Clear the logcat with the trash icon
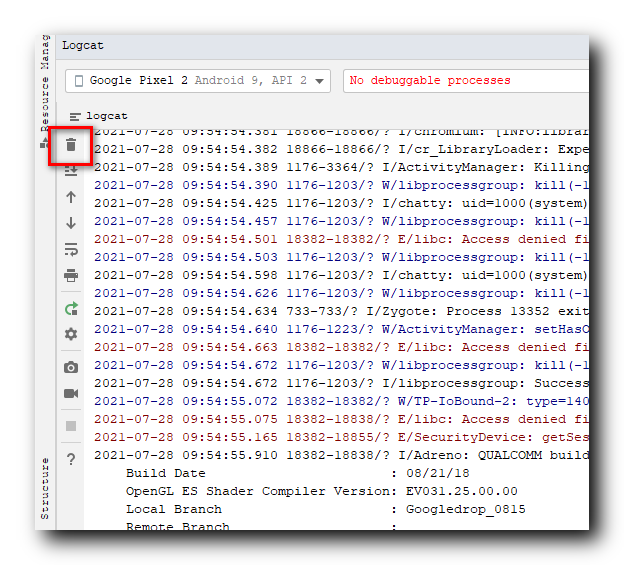624x565 pixels. [71, 145]
